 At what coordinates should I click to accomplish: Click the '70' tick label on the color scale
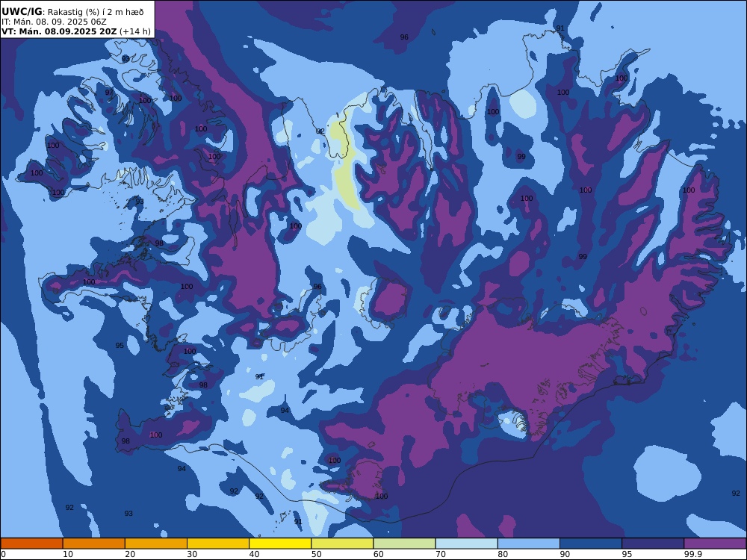(x=441, y=554)
